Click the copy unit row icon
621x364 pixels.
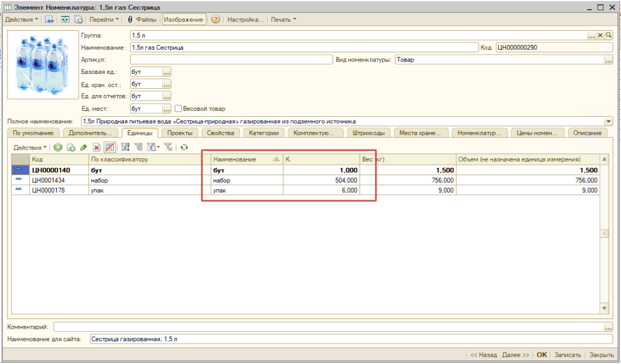coord(71,147)
